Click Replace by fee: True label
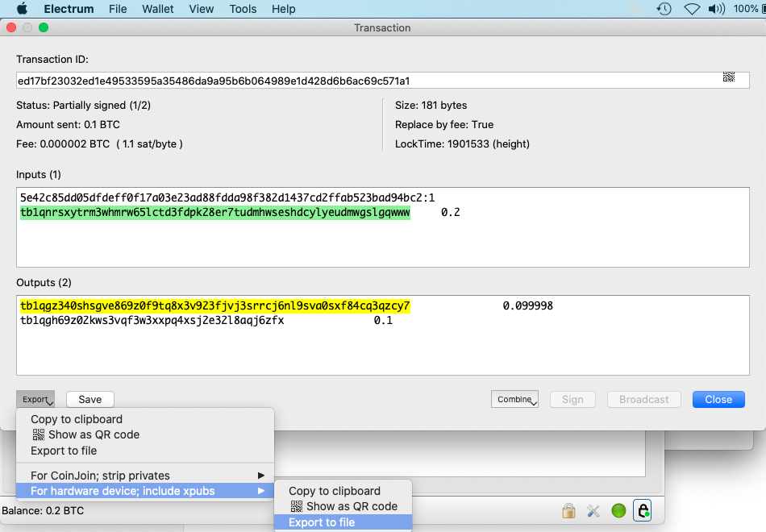766x532 pixels. [444, 125]
